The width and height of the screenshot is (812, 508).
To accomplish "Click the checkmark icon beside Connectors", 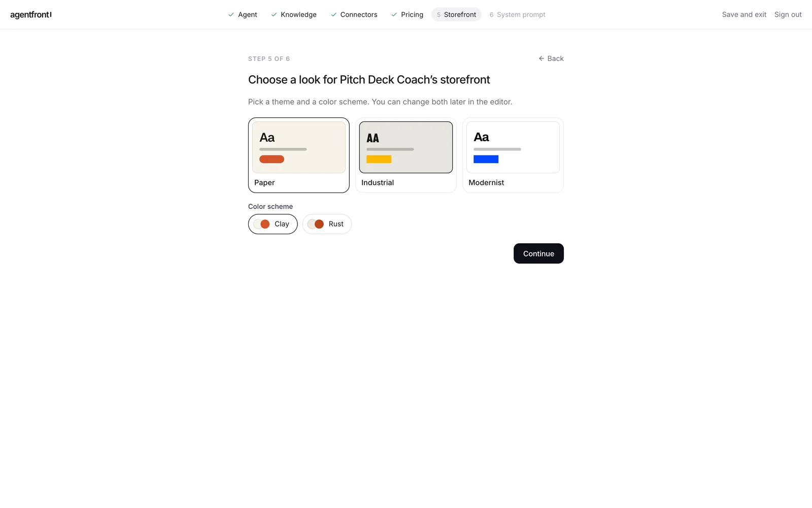I will click(333, 15).
